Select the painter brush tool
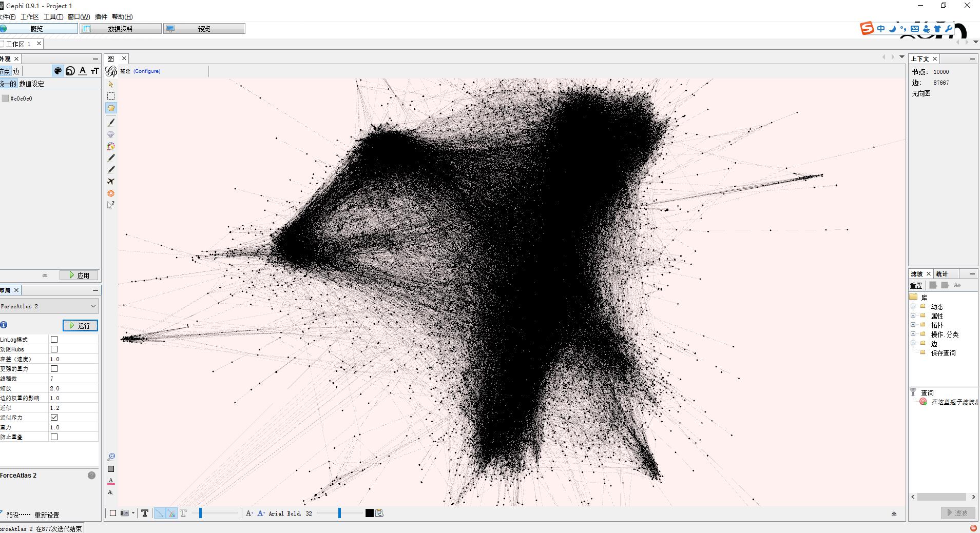Image resolution: width=980 pixels, height=533 pixels. tap(111, 123)
